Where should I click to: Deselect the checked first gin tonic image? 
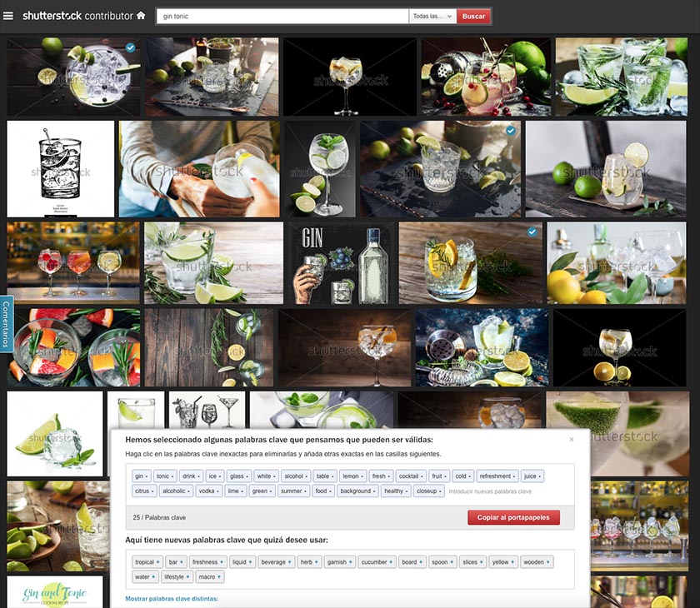pyautogui.click(x=131, y=48)
